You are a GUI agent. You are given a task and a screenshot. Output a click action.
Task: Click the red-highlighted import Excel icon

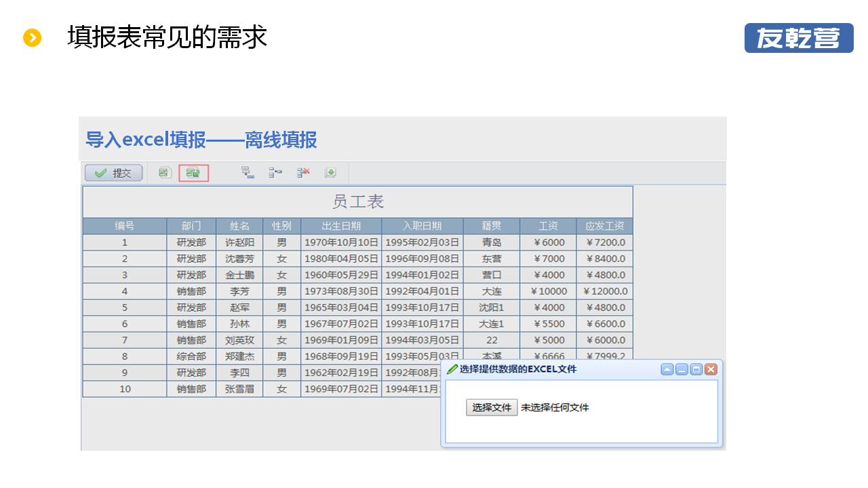click(193, 173)
